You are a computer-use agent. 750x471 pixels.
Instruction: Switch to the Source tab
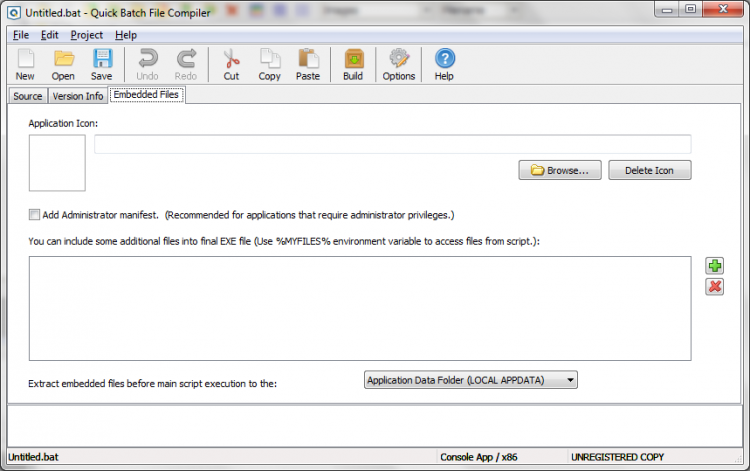(x=28, y=96)
